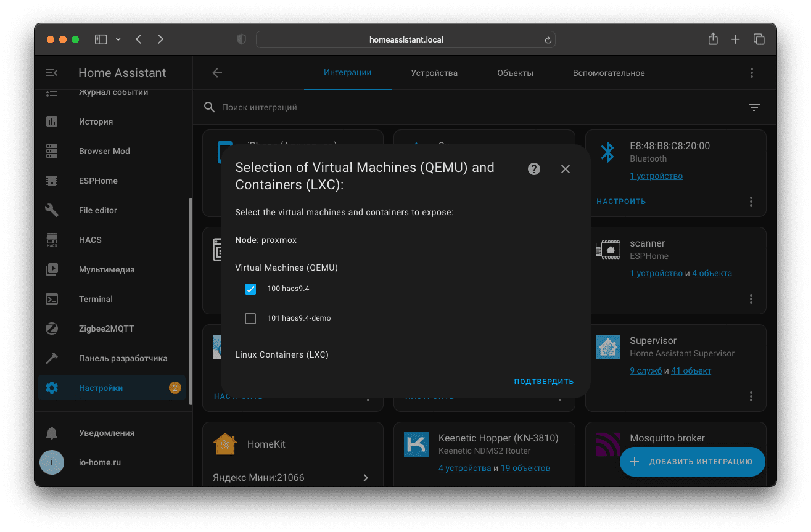Click the back arrow in settings header

tap(217, 73)
